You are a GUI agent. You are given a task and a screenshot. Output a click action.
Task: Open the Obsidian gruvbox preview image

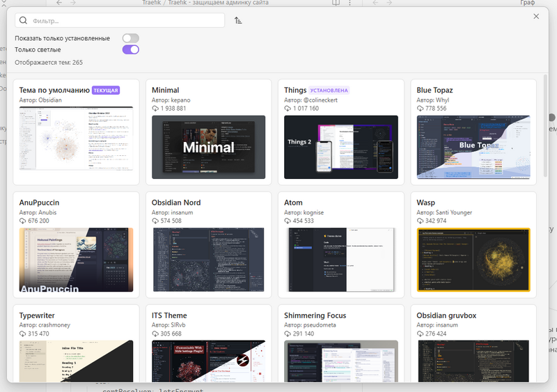click(x=473, y=361)
